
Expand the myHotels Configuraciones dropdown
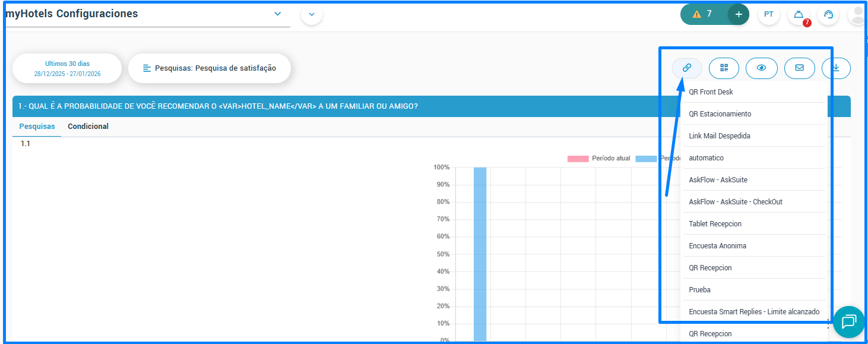(277, 14)
